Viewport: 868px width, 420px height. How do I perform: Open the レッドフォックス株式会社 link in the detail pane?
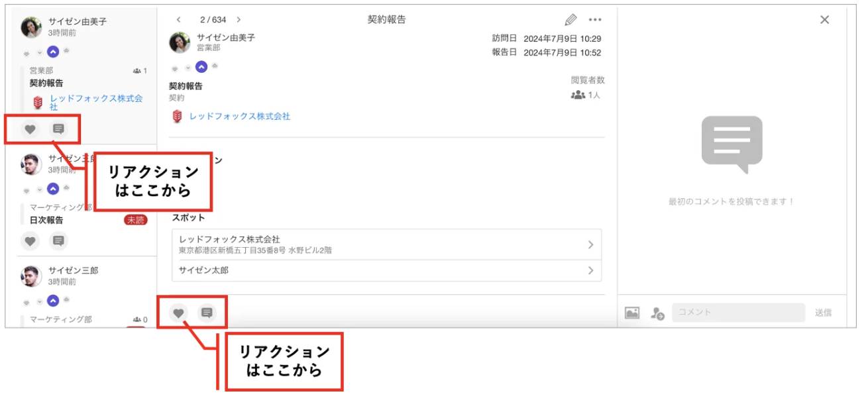[240, 116]
